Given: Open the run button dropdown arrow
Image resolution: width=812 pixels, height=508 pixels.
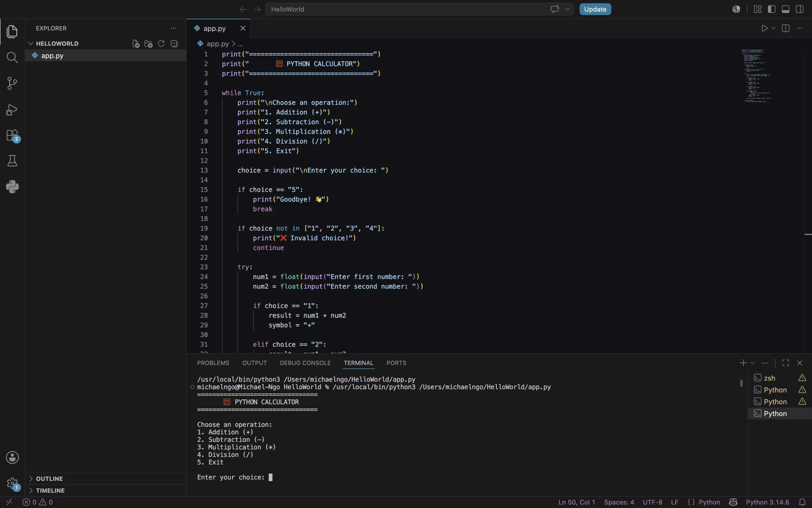Looking at the screenshot, I should (x=773, y=28).
